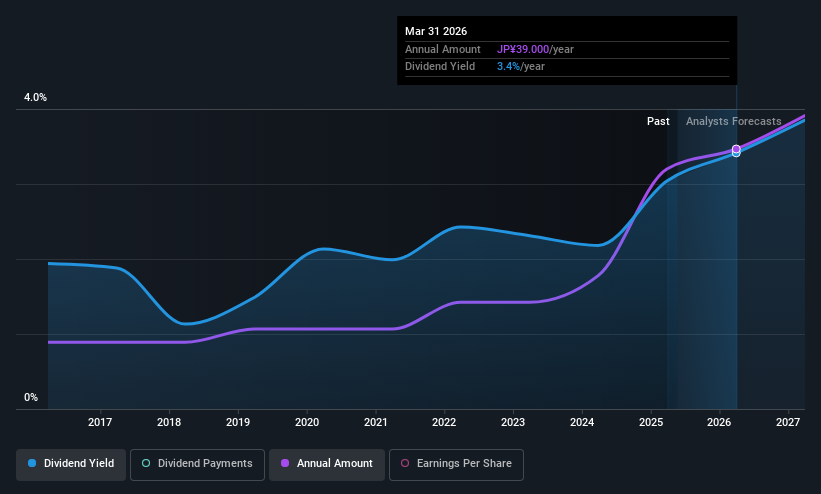Click the 2019 x-axis label
The image size is (821, 494).
click(x=238, y=422)
